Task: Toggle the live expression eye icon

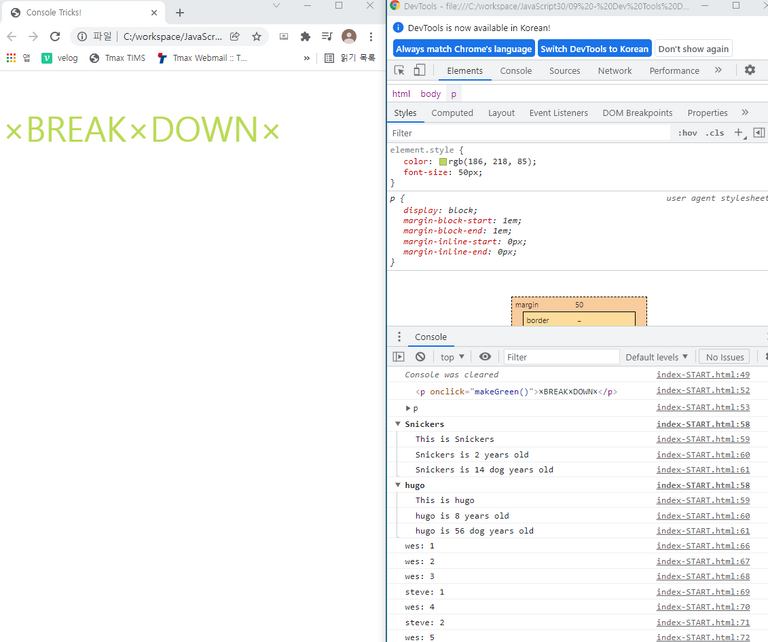Action: 485,357
